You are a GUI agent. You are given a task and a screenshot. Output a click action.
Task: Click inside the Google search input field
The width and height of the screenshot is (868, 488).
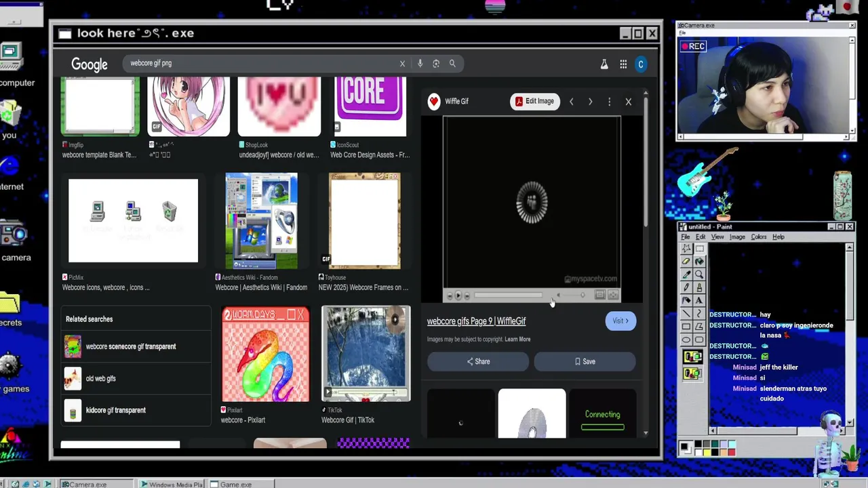[261, 64]
